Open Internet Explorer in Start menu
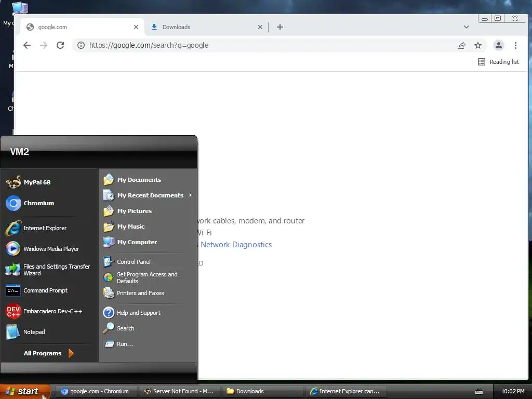Screen dimensions: 532x399 pyautogui.click(x=36, y=228)
